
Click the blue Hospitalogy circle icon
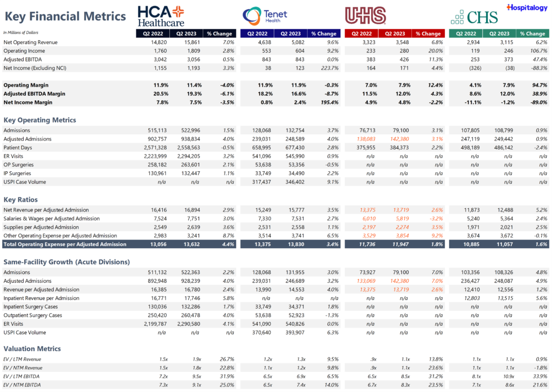[509, 8]
